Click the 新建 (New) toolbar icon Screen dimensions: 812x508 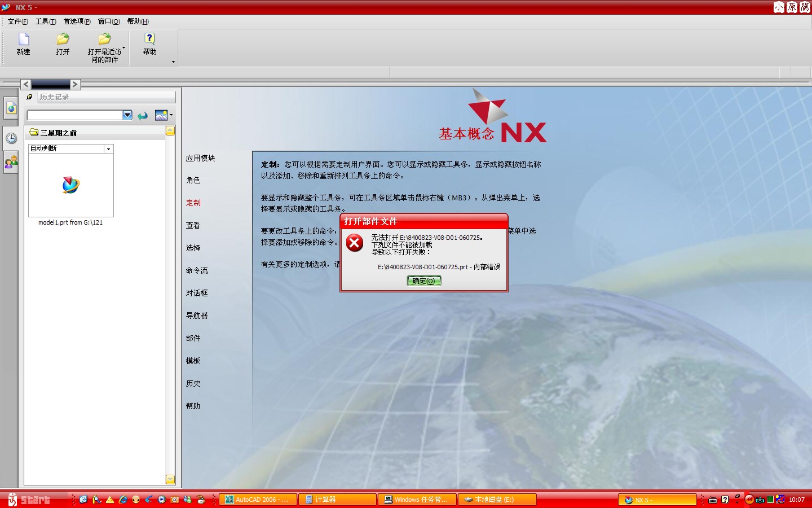[x=23, y=39]
